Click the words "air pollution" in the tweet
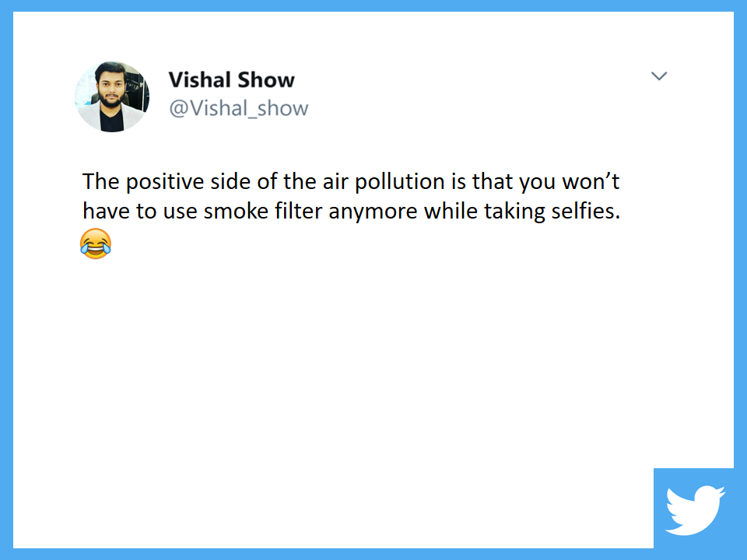Screen dimensions: 747x560 (x=384, y=182)
